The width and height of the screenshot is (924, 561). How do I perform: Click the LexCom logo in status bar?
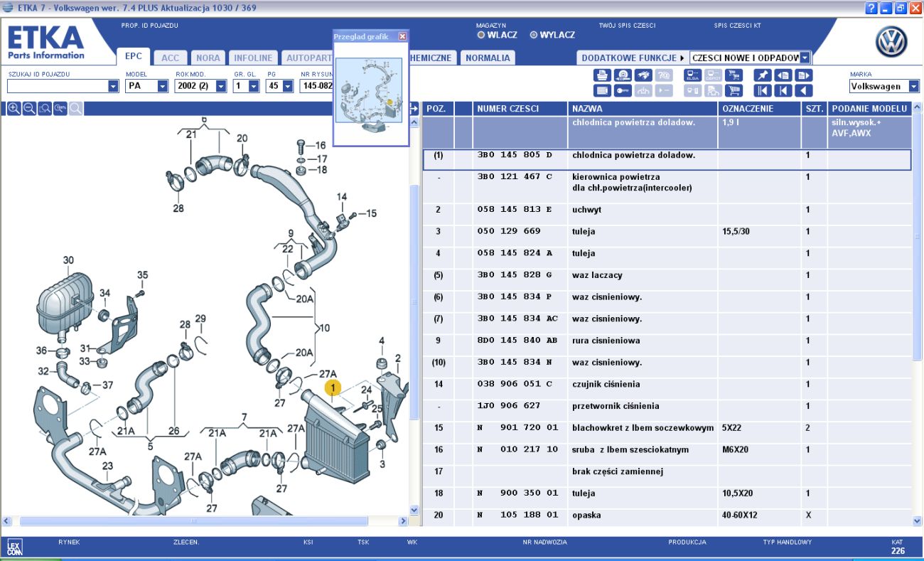coord(14,547)
